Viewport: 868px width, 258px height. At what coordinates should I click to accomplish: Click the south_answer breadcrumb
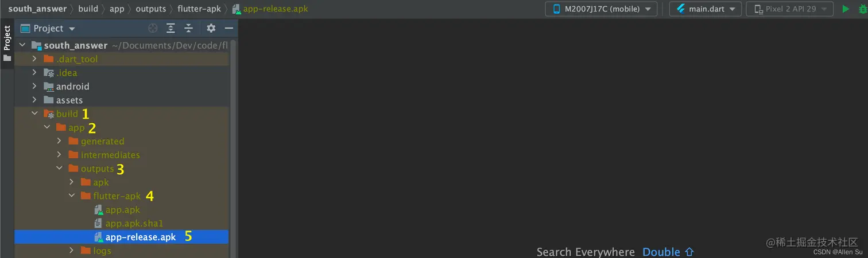coord(37,9)
